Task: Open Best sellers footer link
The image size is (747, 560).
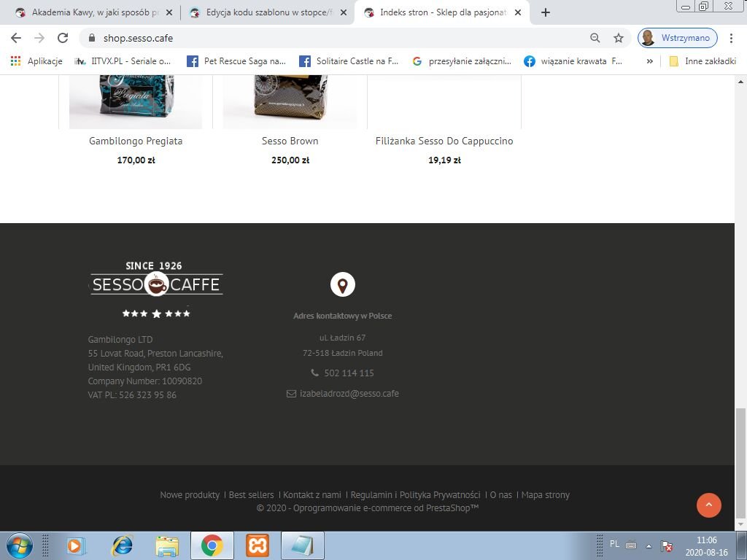Action: 252,495
